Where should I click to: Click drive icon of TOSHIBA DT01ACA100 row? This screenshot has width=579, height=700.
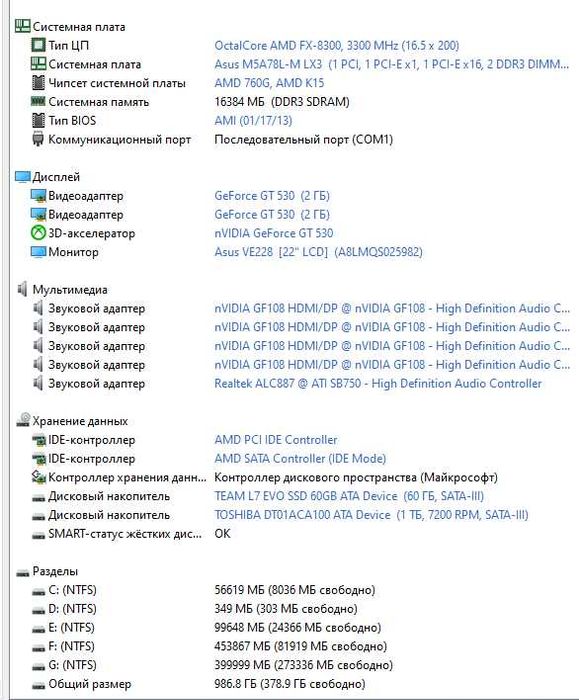[39, 516]
